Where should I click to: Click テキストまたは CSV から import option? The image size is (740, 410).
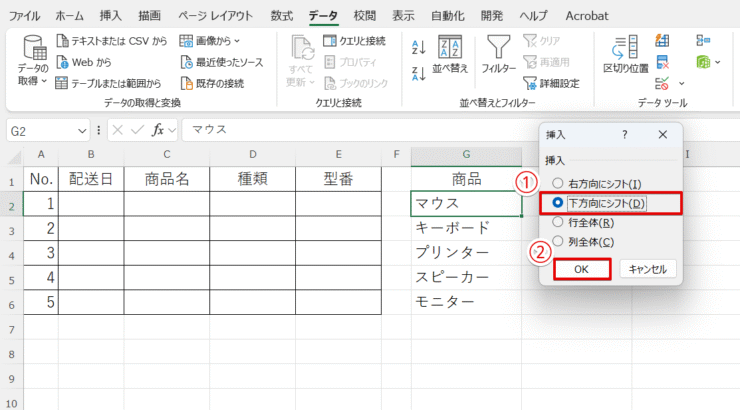pos(111,41)
